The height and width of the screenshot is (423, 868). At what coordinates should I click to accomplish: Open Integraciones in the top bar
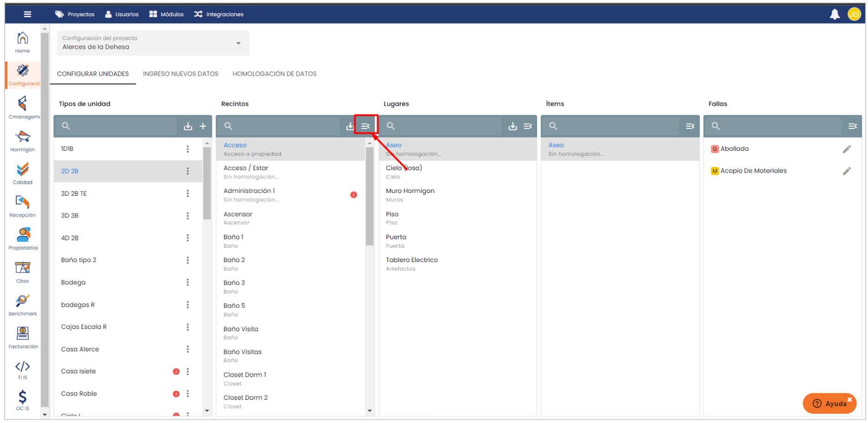point(219,14)
